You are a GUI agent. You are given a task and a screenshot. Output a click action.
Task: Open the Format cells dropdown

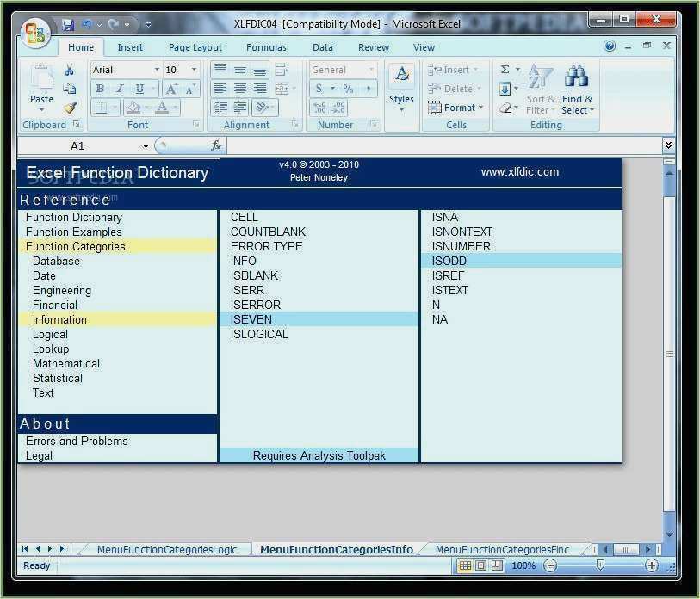tap(455, 108)
